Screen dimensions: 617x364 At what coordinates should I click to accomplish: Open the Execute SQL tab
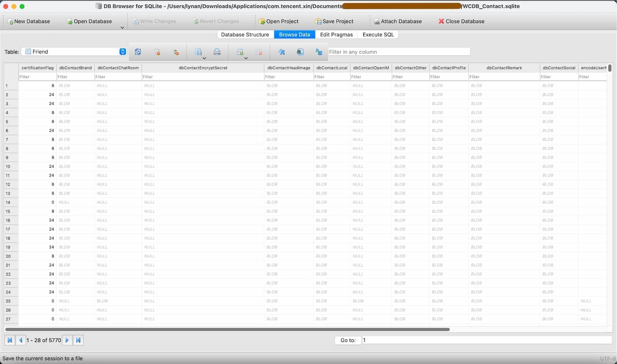378,35
